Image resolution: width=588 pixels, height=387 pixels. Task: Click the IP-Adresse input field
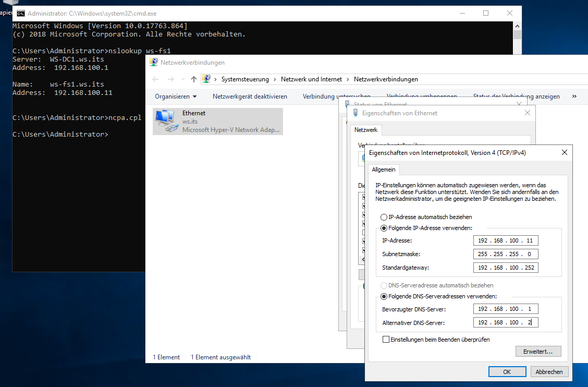(506, 240)
